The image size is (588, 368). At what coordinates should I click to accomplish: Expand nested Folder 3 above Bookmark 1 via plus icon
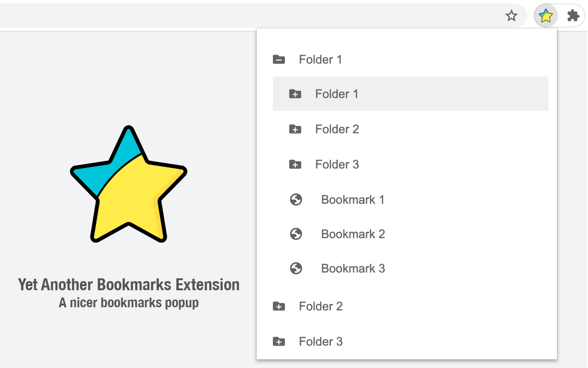point(295,164)
